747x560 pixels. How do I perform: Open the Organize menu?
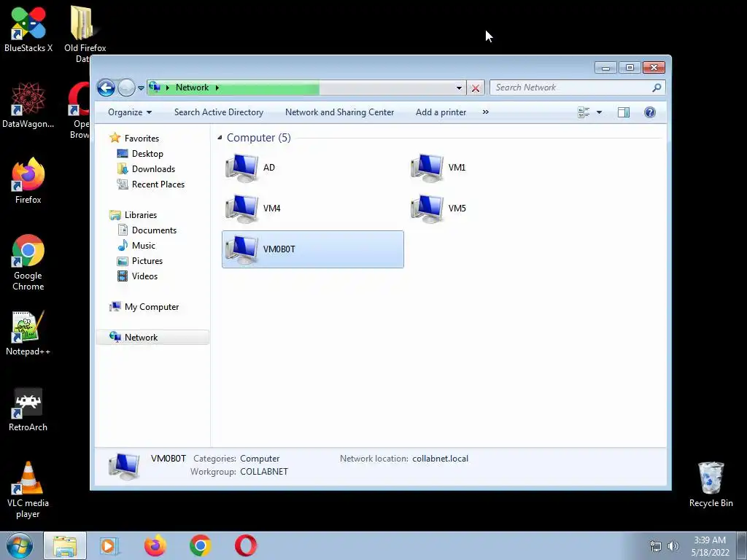(130, 112)
